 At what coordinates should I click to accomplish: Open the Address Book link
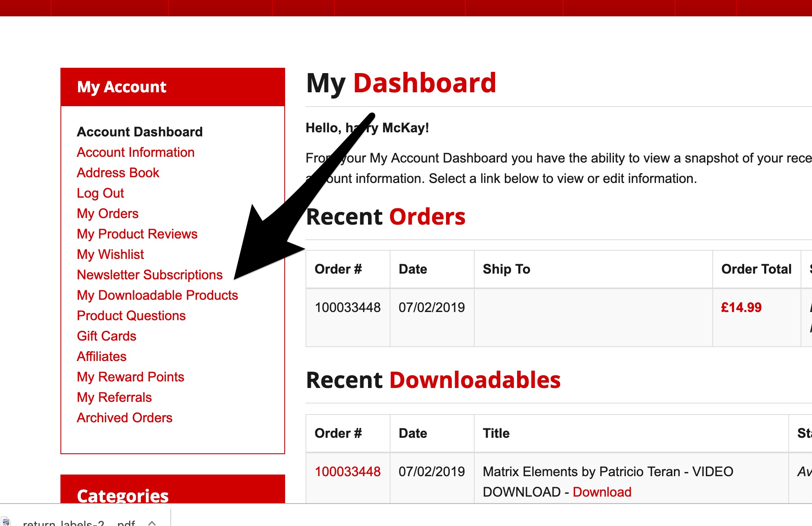click(x=118, y=173)
